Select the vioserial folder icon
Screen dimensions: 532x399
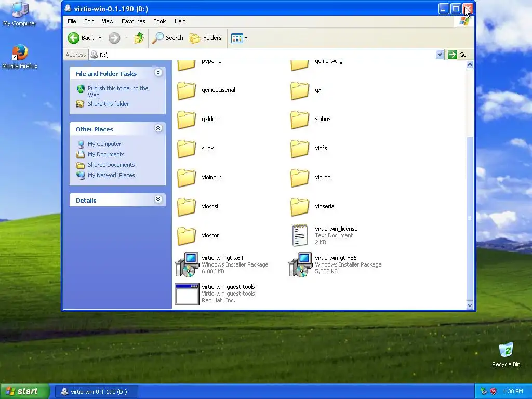click(300, 207)
